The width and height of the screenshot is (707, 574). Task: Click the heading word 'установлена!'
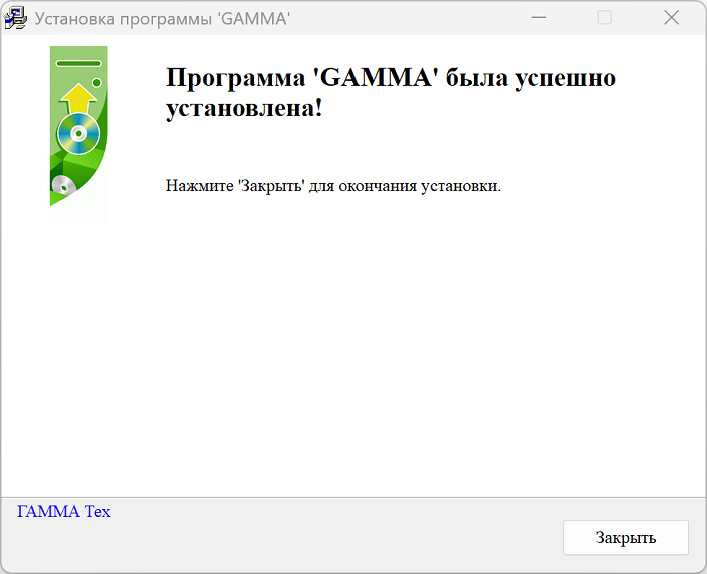pyautogui.click(x=244, y=108)
